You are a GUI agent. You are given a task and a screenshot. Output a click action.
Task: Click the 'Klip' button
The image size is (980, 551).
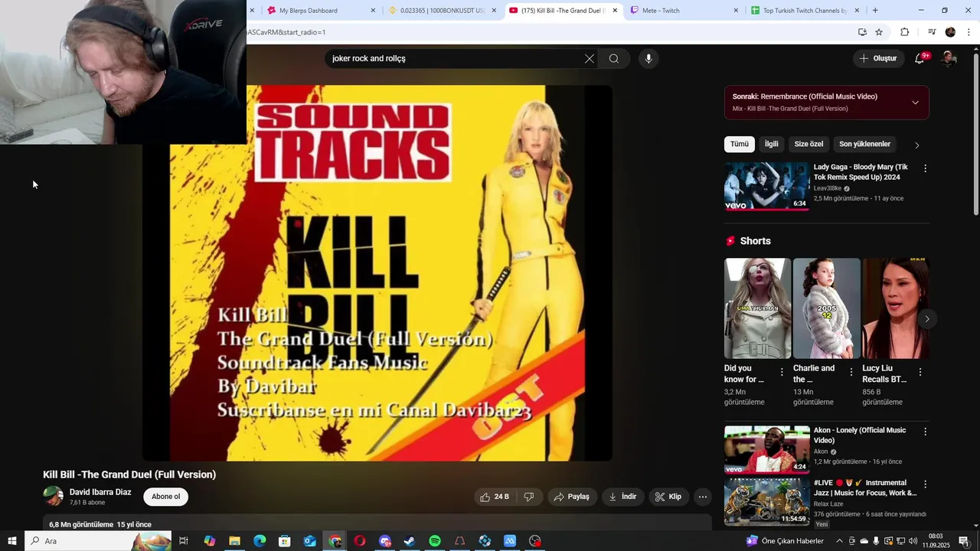(668, 497)
